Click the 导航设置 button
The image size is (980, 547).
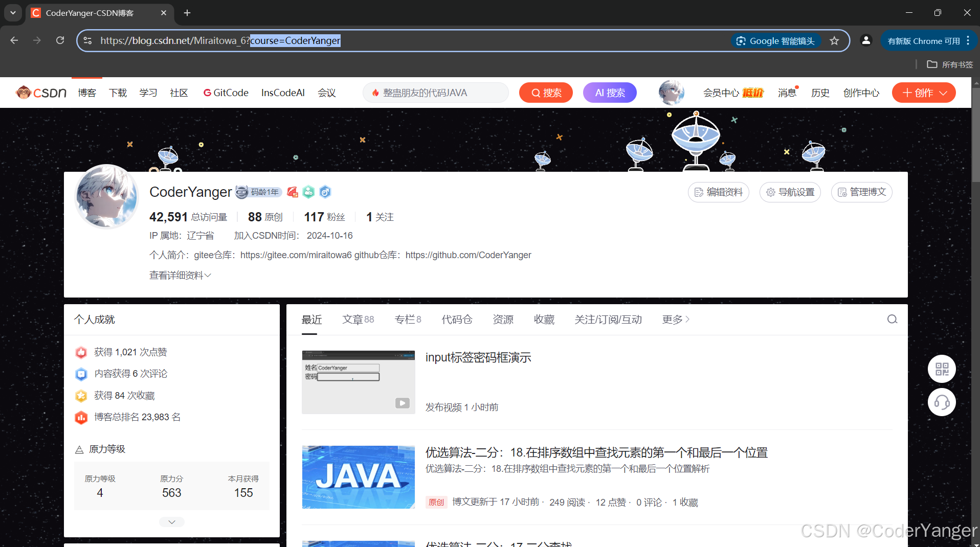coord(790,192)
